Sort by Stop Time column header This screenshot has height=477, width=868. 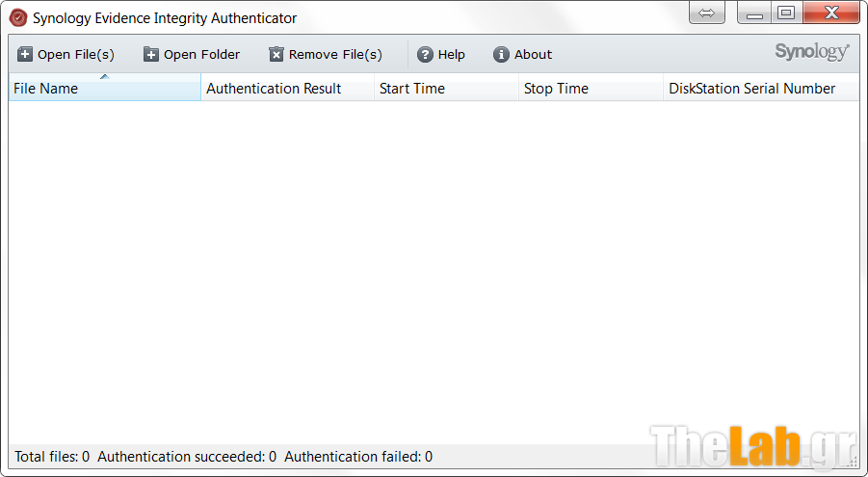click(591, 89)
